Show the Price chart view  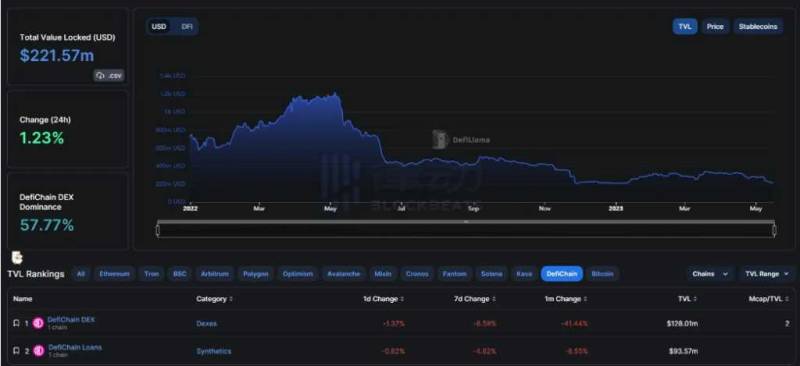pyautogui.click(x=715, y=27)
